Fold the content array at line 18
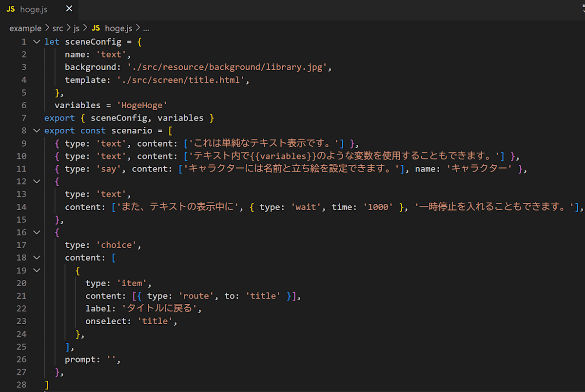This screenshot has height=392, width=585. pyautogui.click(x=37, y=257)
